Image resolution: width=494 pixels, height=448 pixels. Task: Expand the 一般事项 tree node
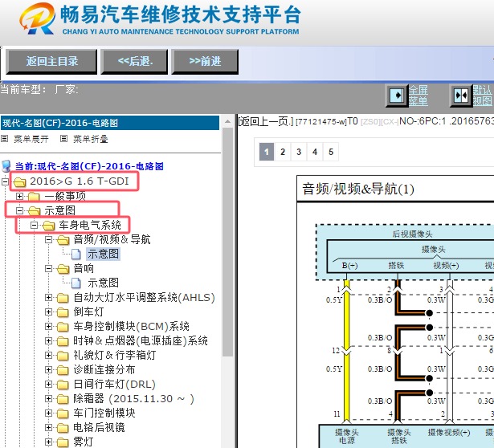[x=20, y=196]
